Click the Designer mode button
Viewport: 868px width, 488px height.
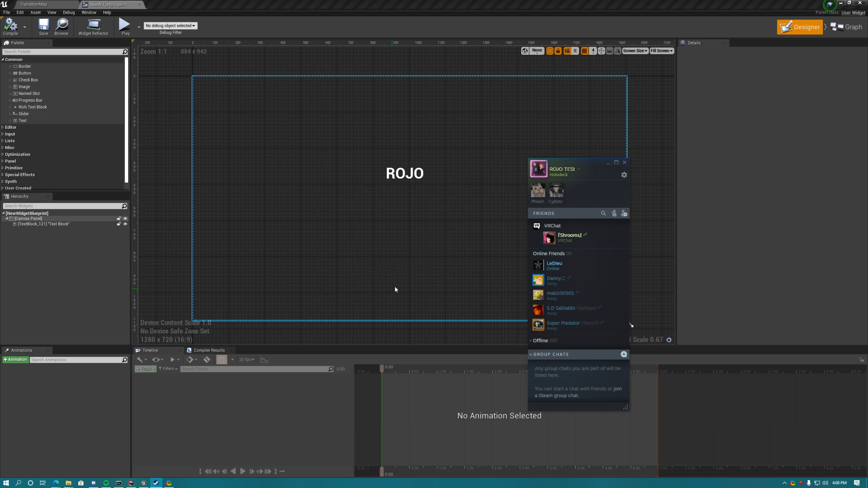pos(800,27)
